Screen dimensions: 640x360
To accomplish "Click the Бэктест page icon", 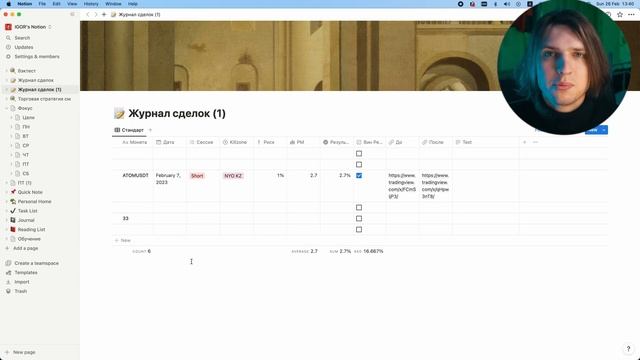I will point(13,71).
